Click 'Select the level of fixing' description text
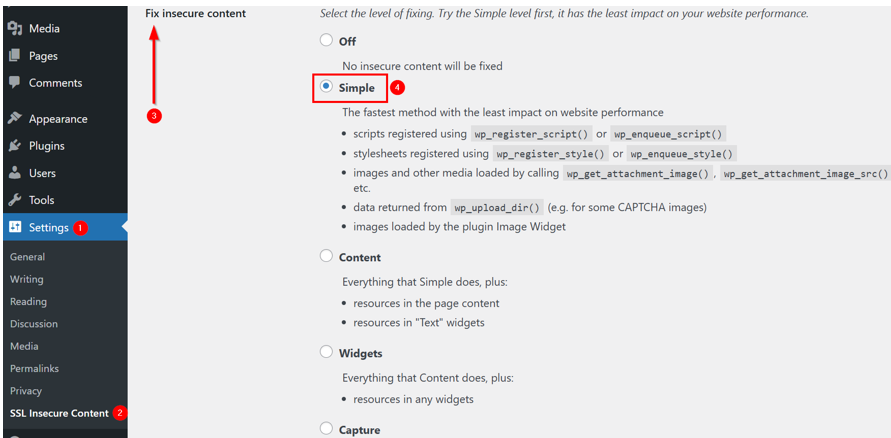Screen dimensions: 891x438 click(x=564, y=13)
